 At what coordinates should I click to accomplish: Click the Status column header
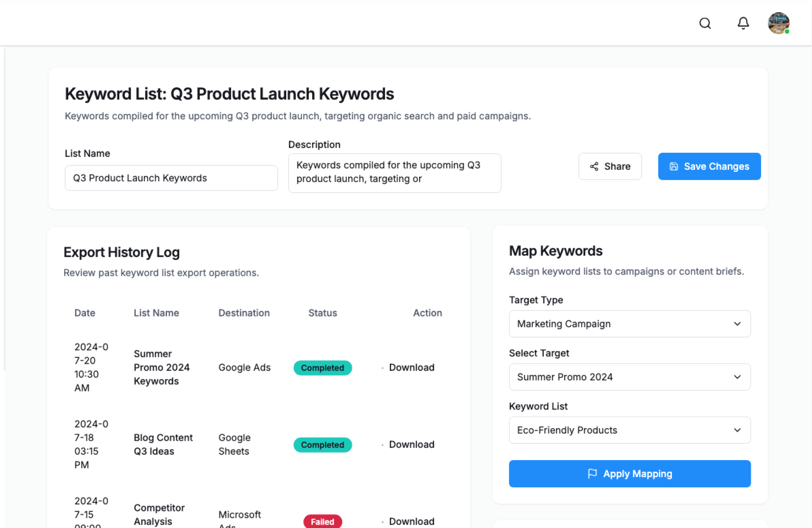pyautogui.click(x=322, y=313)
